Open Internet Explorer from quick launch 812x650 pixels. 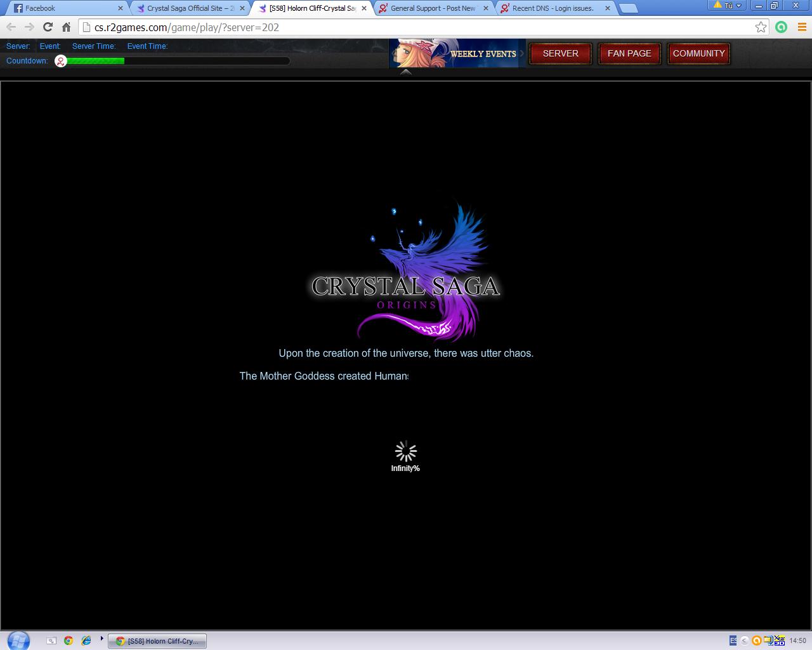[86, 640]
